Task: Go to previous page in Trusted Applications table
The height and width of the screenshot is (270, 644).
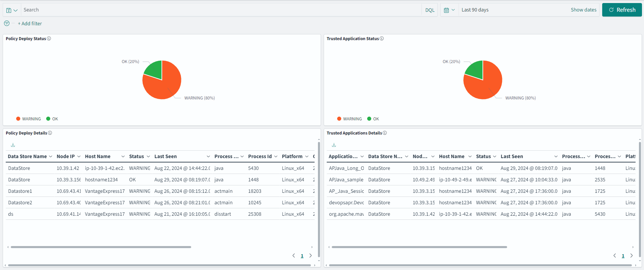Action: click(x=615, y=256)
